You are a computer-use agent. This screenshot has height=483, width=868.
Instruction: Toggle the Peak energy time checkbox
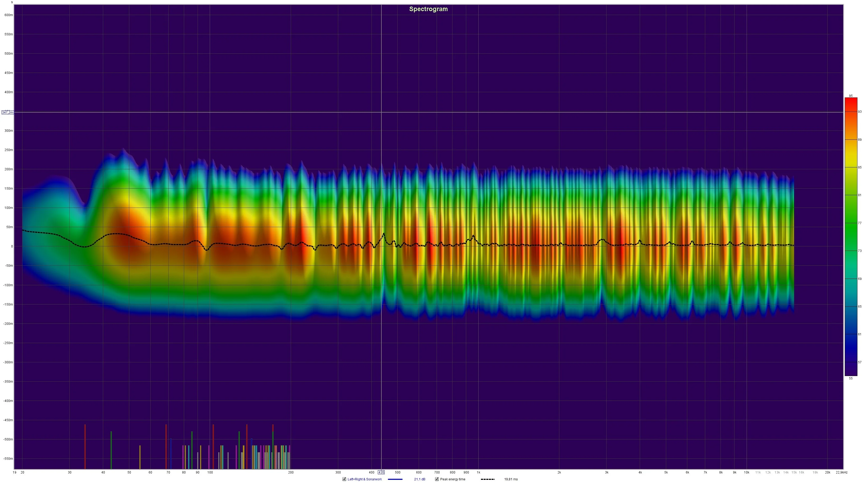(x=437, y=479)
